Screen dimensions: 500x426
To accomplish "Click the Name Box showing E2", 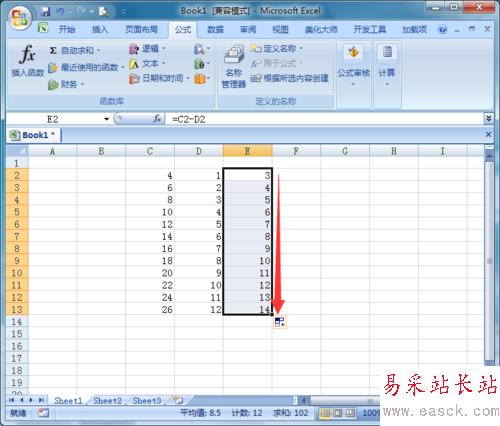I will click(53, 119).
